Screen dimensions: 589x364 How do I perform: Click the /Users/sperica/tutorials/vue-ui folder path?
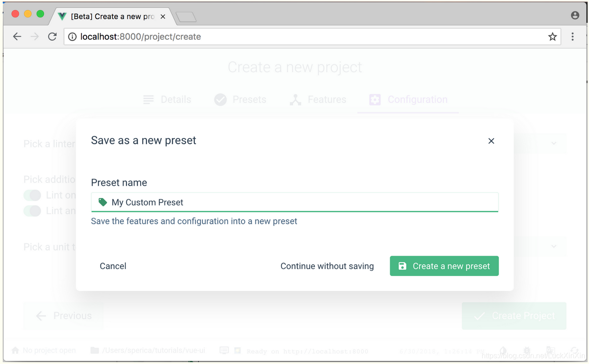[148, 351]
